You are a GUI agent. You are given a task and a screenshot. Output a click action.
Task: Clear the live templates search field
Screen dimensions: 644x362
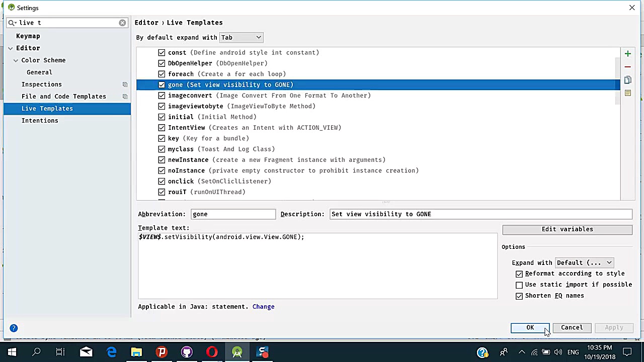[122, 23]
